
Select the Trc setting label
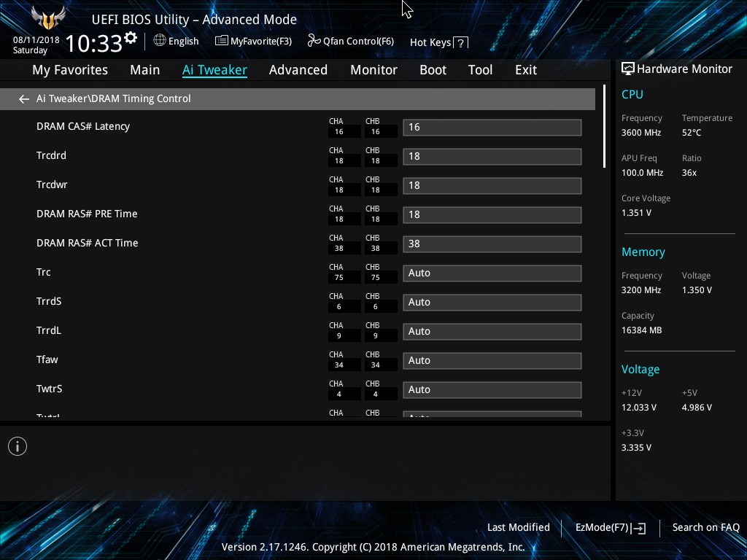[43, 273]
